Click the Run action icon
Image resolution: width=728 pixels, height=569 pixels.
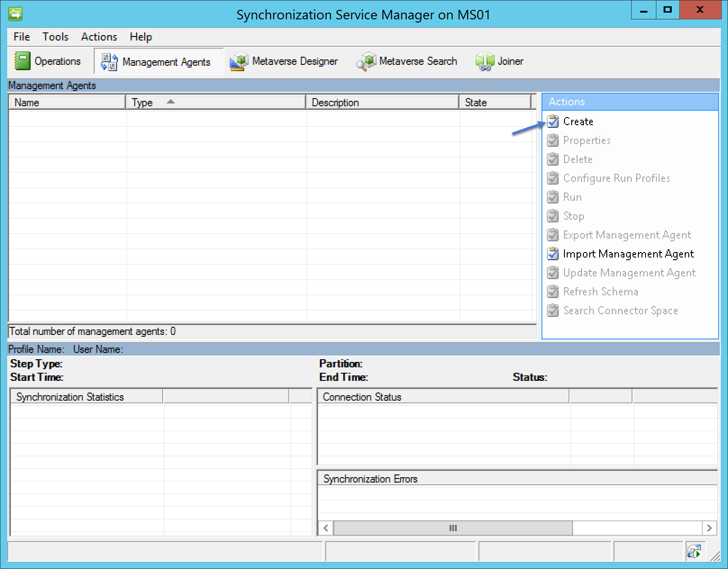[553, 197]
